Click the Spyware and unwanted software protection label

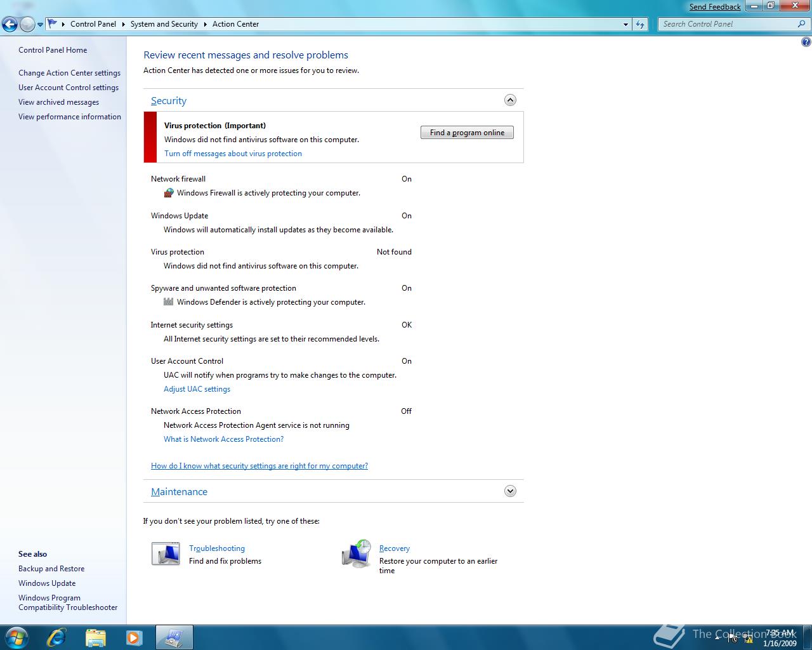pyautogui.click(x=223, y=288)
